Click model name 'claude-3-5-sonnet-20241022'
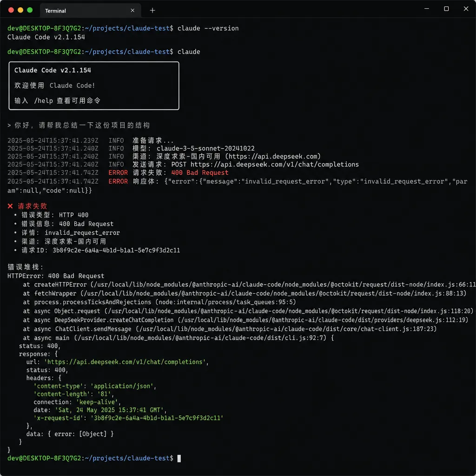 pos(205,148)
